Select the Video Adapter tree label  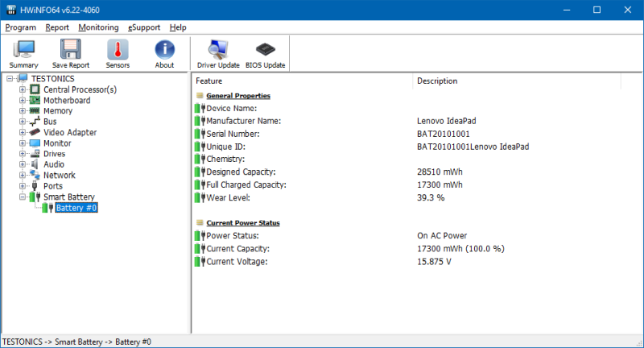tap(70, 132)
